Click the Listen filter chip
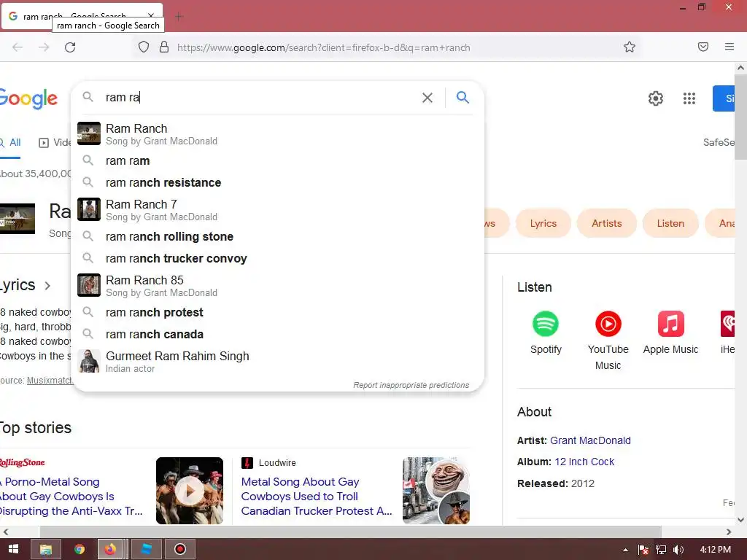 pyautogui.click(x=670, y=223)
